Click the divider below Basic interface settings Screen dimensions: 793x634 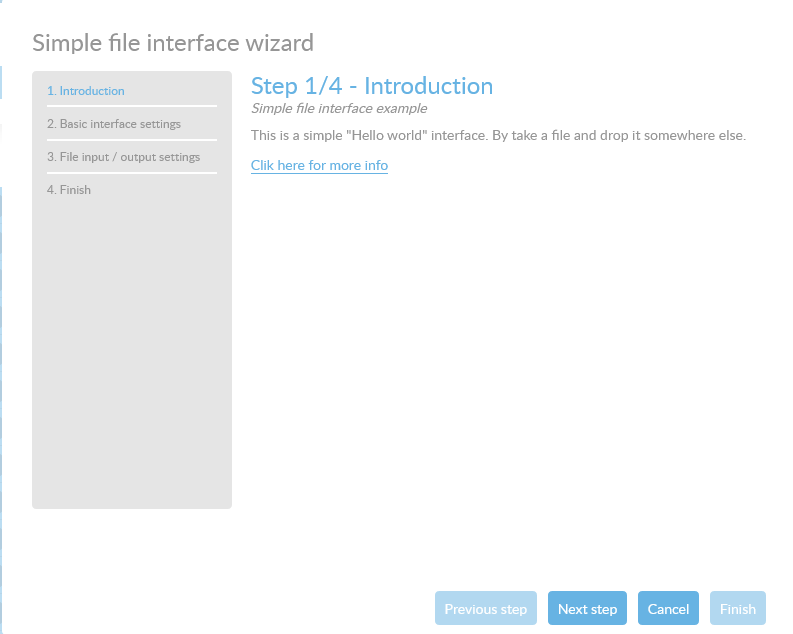click(x=131, y=140)
